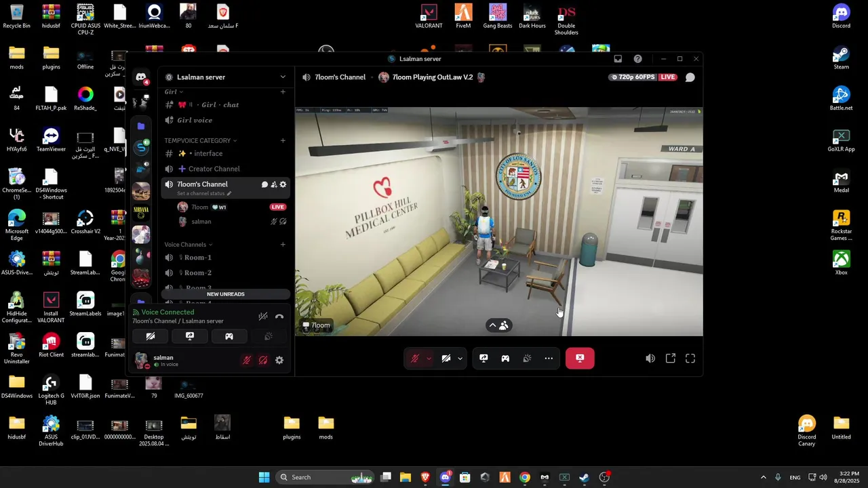Click stream volume speaker icon
The height and width of the screenshot is (488, 868).
[650, 359]
